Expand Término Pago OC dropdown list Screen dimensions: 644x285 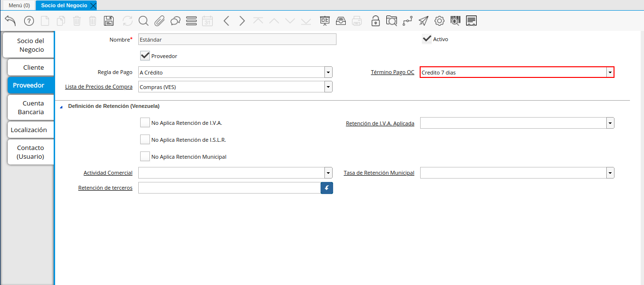[x=610, y=73]
